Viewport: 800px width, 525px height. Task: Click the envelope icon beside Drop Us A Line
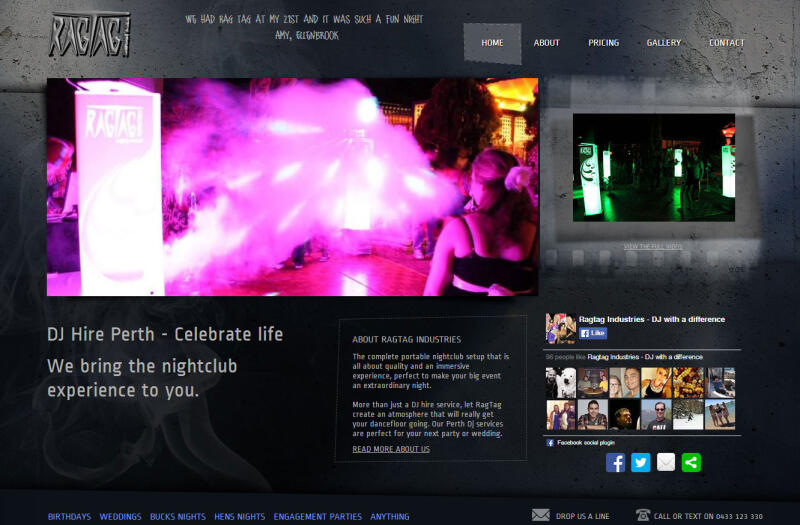click(541, 515)
